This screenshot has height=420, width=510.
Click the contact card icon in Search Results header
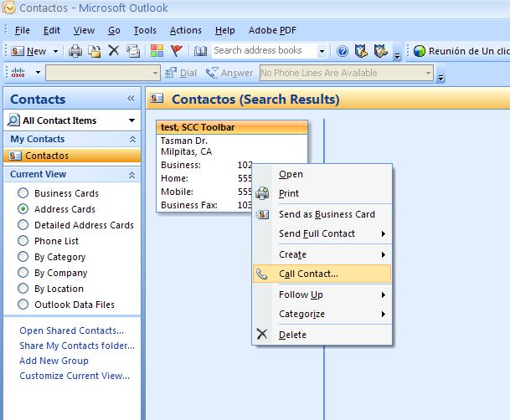tap(157, 99)
